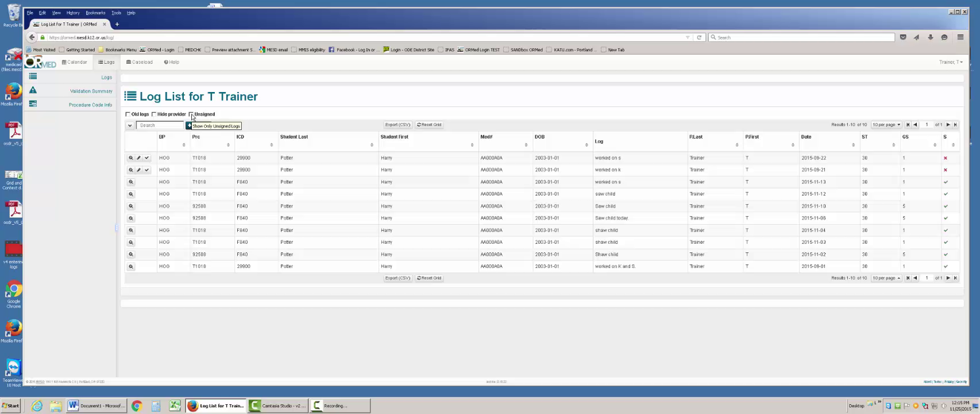Open the search options dropdown arrow
980x414 pixels.
130,125
